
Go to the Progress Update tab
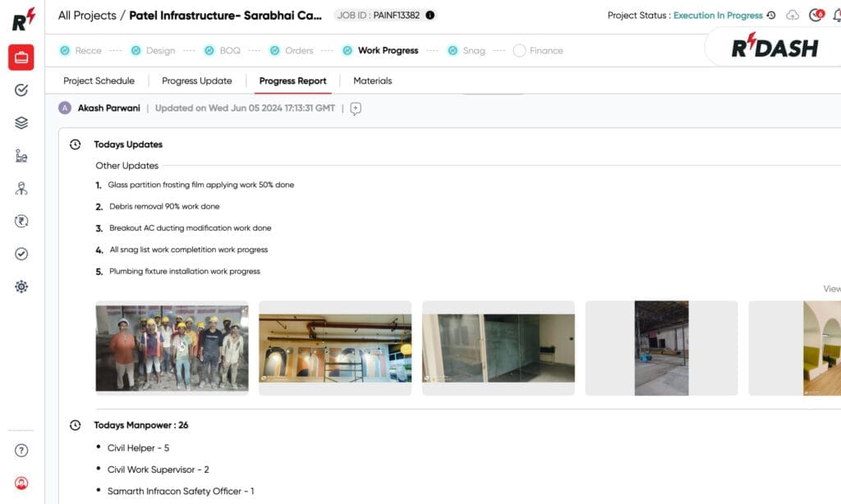196,80
